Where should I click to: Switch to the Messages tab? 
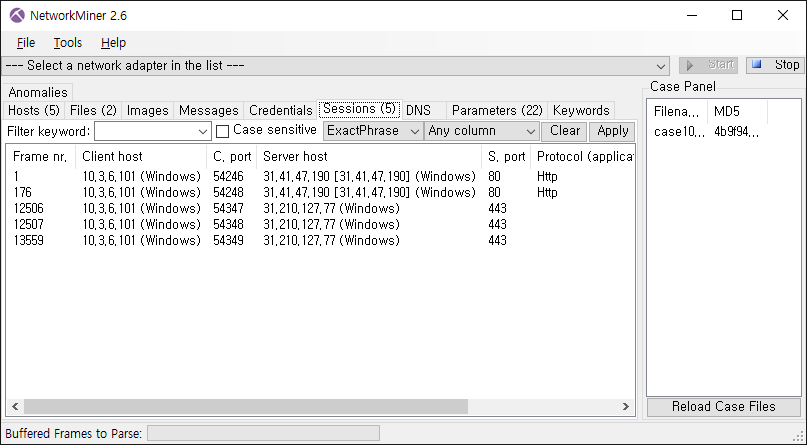[x=208, y=110]
